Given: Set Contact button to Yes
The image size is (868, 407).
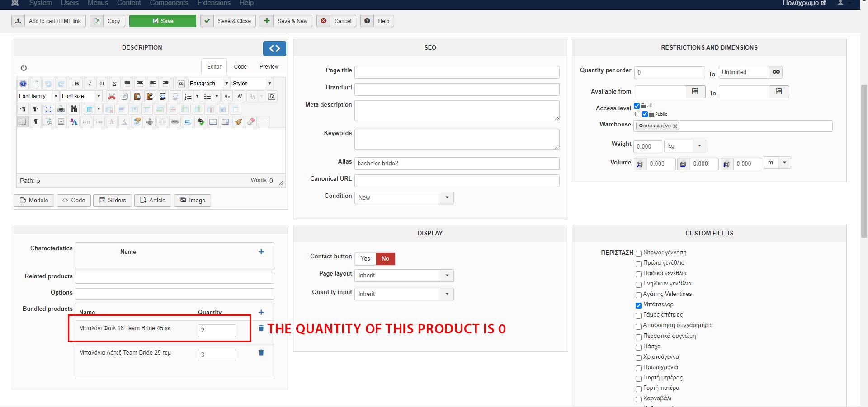Looking at the screenshot, I should (365, 259).
